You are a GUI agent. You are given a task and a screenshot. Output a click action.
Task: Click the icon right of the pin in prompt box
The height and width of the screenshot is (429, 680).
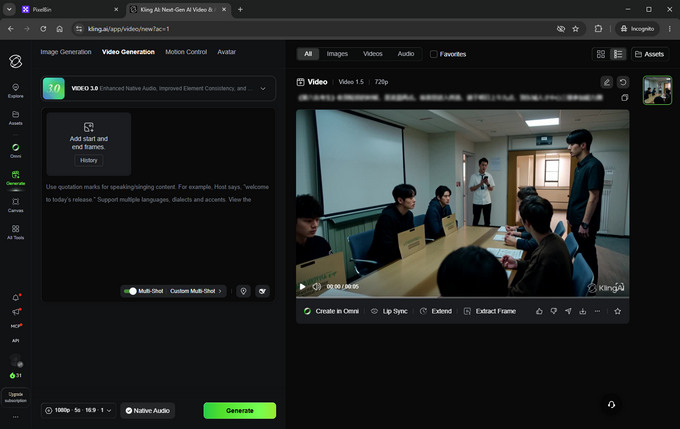click(x=262, y=291)
